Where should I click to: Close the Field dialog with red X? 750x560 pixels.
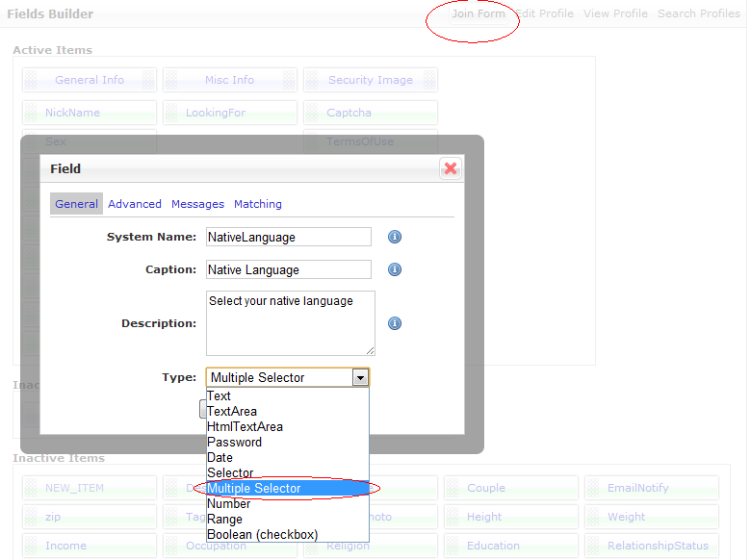click(x=450, y=168)
